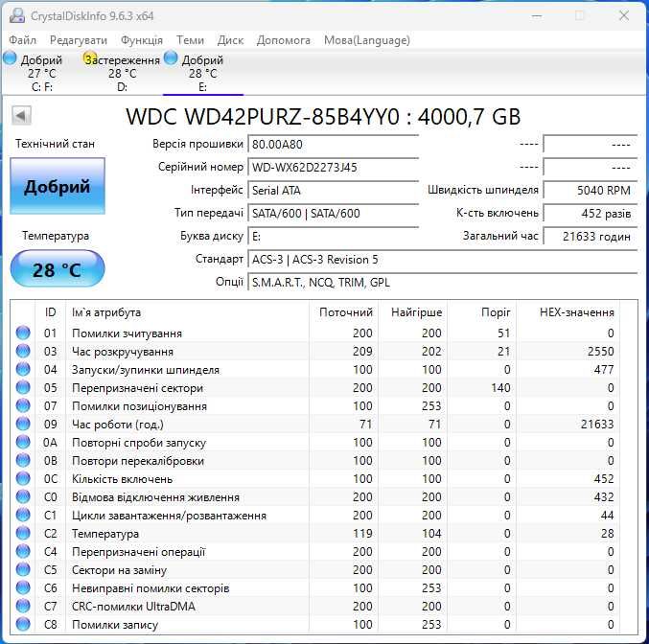The width and height of the screenshot is (649, 644).
Task: Click the status orb for attribute 05
Action: pos(23,387)
